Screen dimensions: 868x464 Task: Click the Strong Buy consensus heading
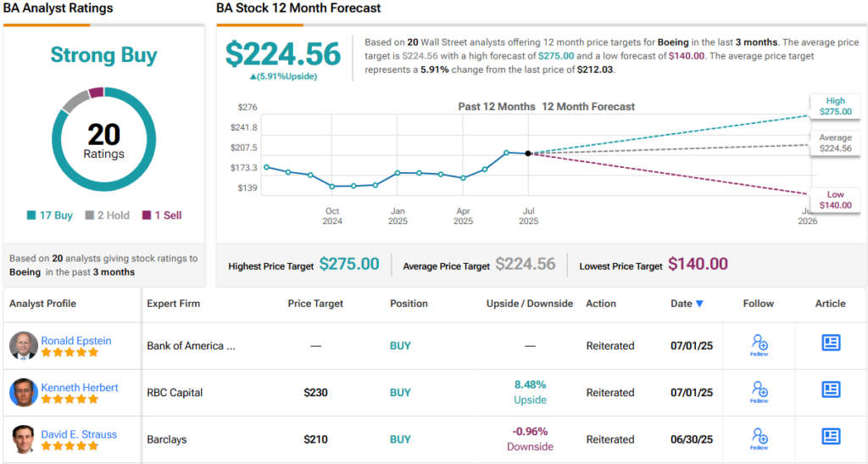click(104, 55)
